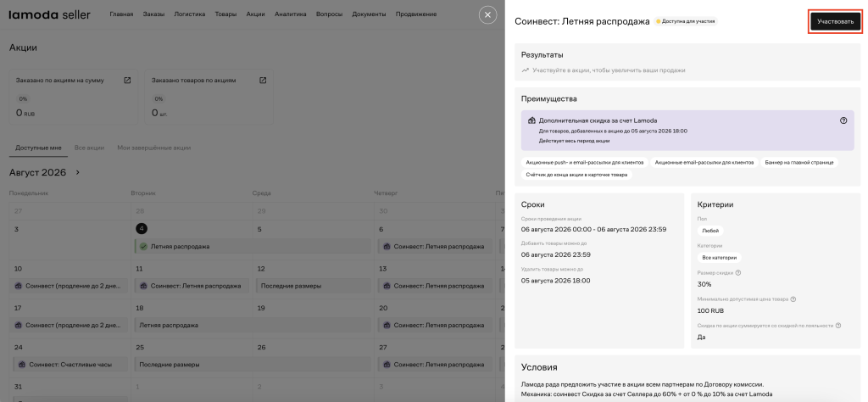Click 'Акционные push- и email-рассылки для клиентов' chip
Screen dimensions: 868x402
tap(584, 162)
